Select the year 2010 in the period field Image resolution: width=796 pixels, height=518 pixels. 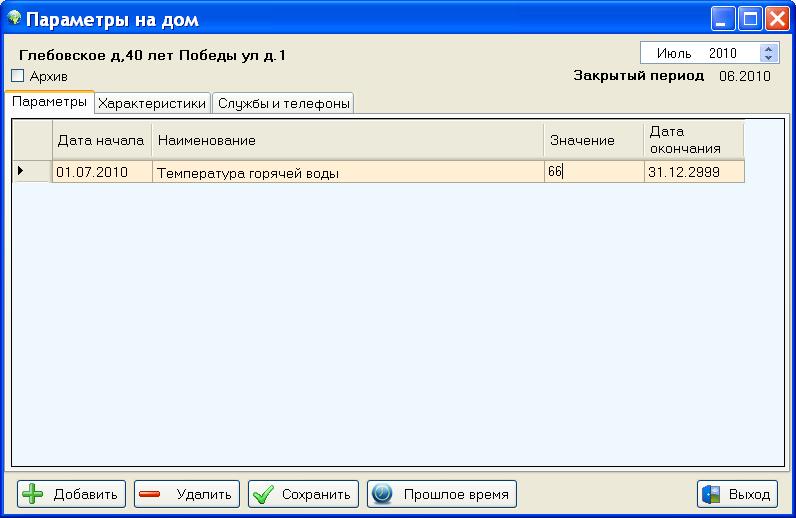722,53
